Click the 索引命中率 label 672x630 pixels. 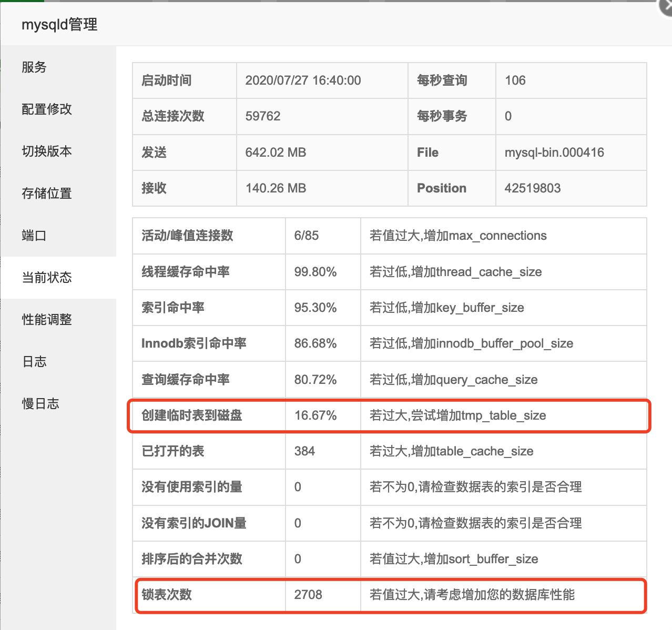coord(173,308)
